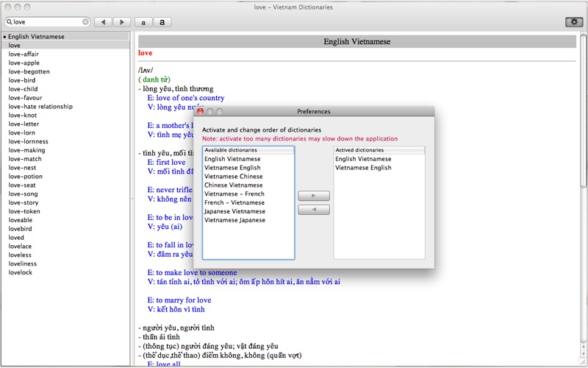
Task: Select 'love-lorn' in the word list
Action: coord(22,132)
